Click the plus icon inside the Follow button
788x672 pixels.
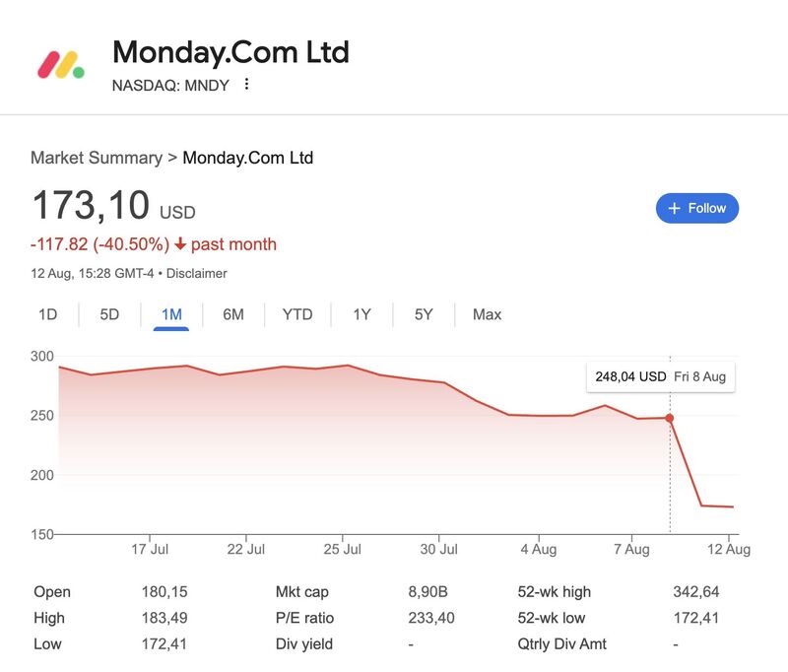tap(674, 208)
